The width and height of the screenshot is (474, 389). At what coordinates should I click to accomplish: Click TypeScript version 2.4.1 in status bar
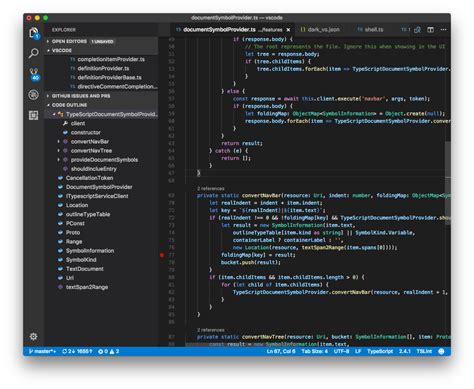405,351
